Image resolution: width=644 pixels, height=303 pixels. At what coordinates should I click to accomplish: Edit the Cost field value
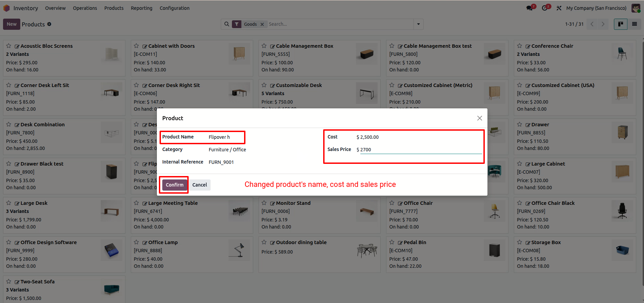pyautogui.click(x=421, y=137)
